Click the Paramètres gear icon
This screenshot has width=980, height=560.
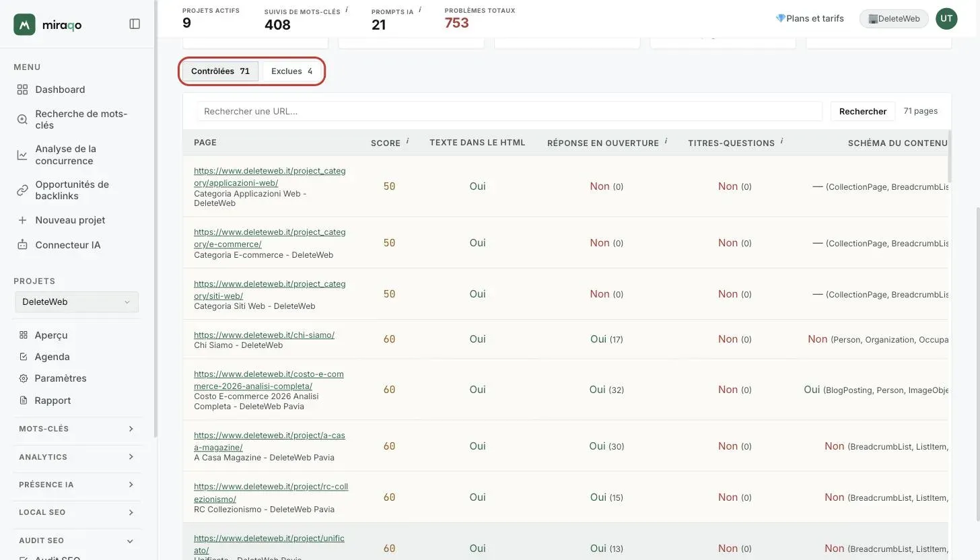pos(24,378)
